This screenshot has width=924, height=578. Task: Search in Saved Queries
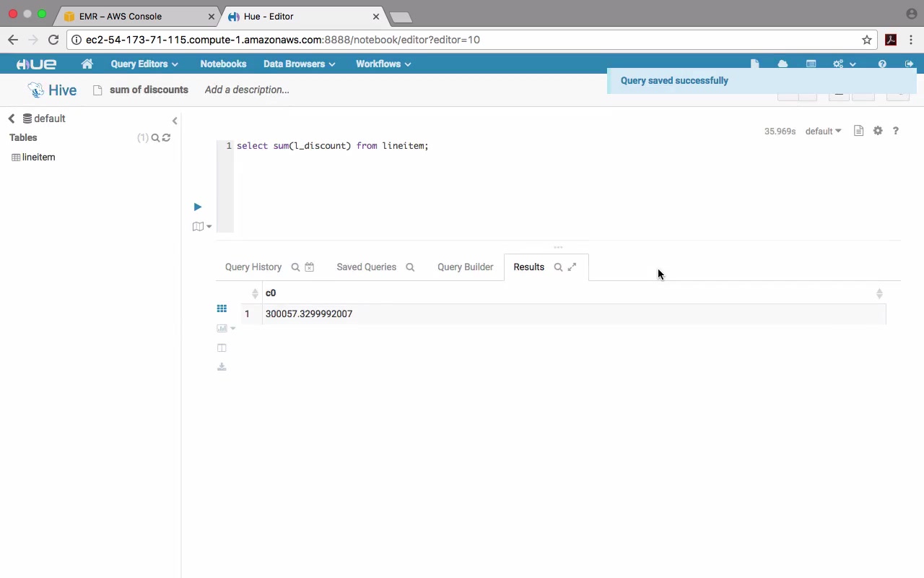(410, 267)
